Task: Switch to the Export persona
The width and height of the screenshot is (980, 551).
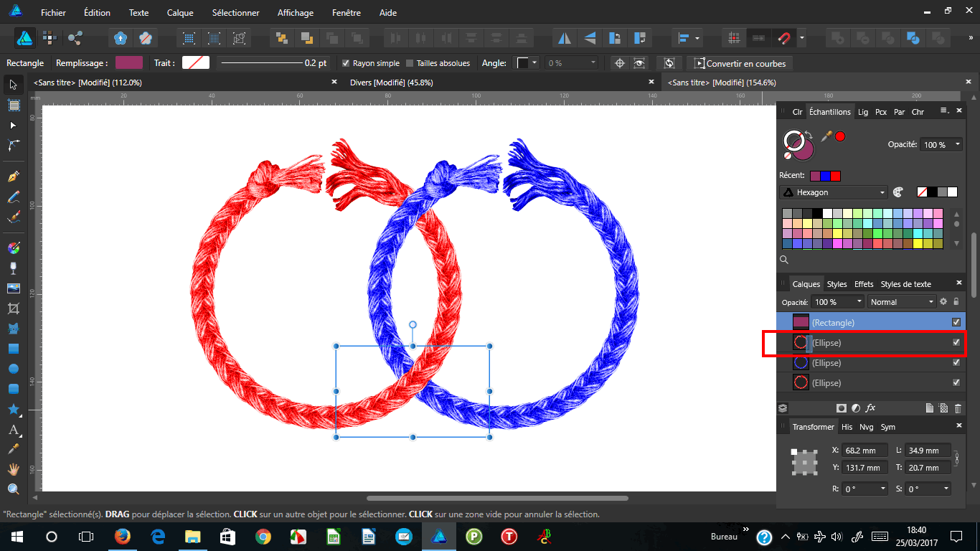Action: 75,38
